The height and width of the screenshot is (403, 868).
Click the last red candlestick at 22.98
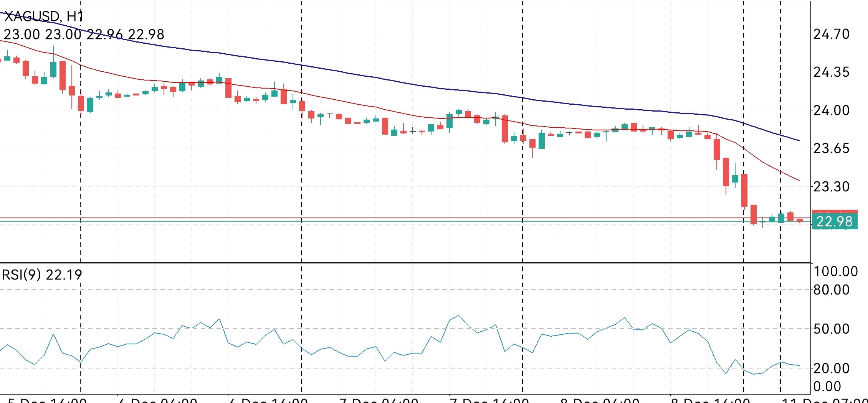point(800,220)
